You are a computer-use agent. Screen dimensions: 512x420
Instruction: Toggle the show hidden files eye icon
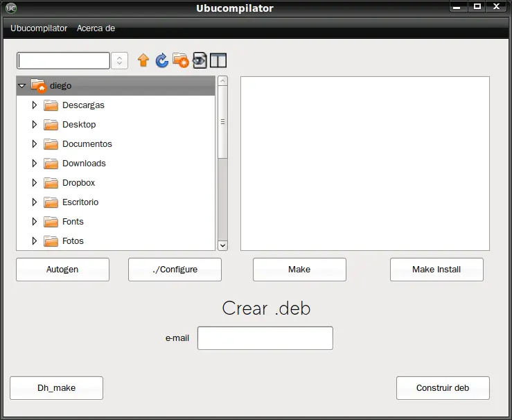point(200,60)
